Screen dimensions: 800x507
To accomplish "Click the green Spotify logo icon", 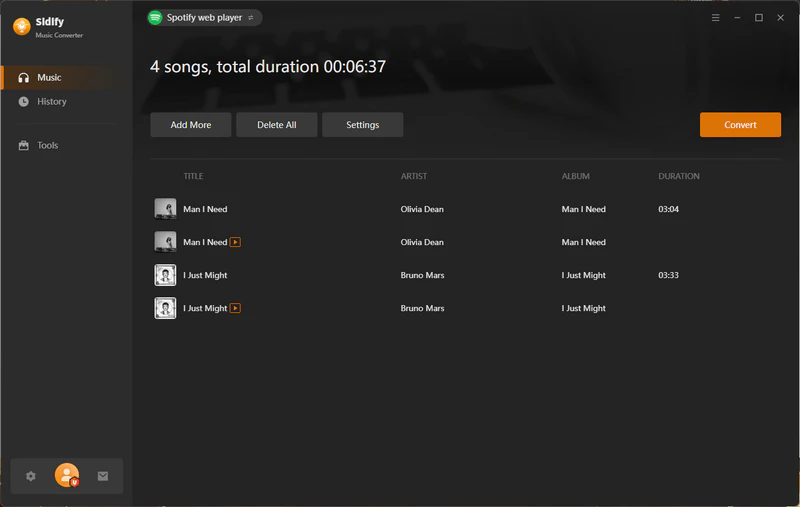I will tap(155, 18).
